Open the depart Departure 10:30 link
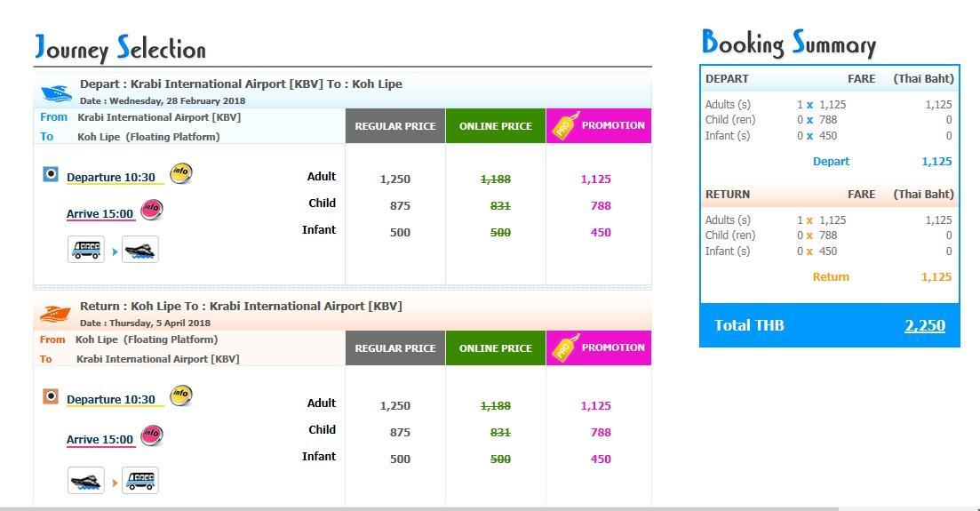The image size is (980, 511). [x=111, y=177]
